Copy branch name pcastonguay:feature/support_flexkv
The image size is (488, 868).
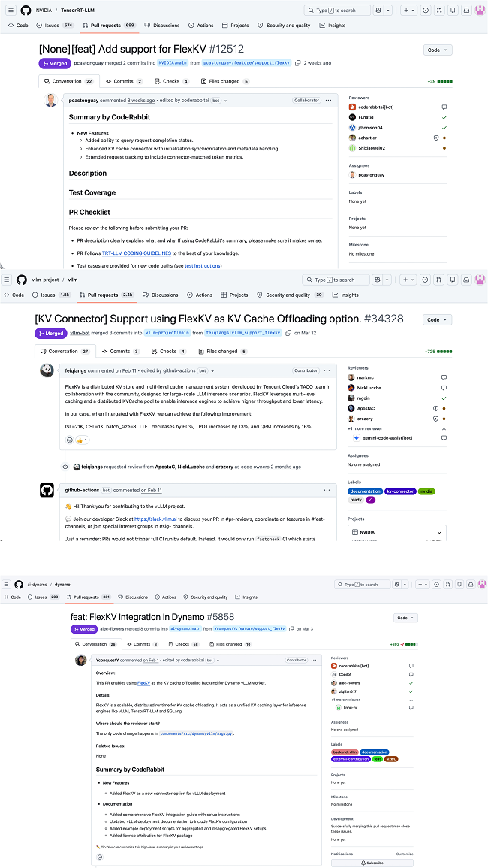[297, 63]
